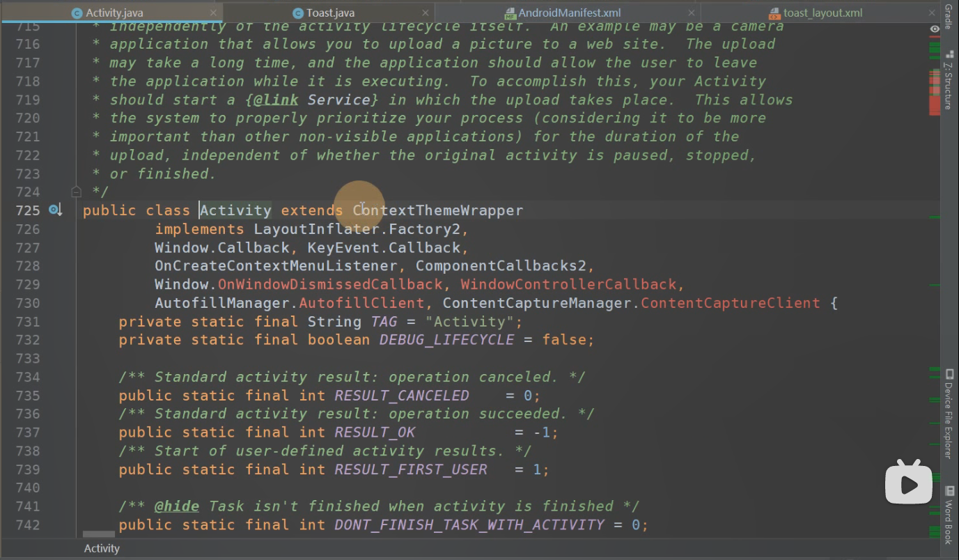Click the RESULT_OK constant name
959x560 pixels.
[x=375, y=433]
